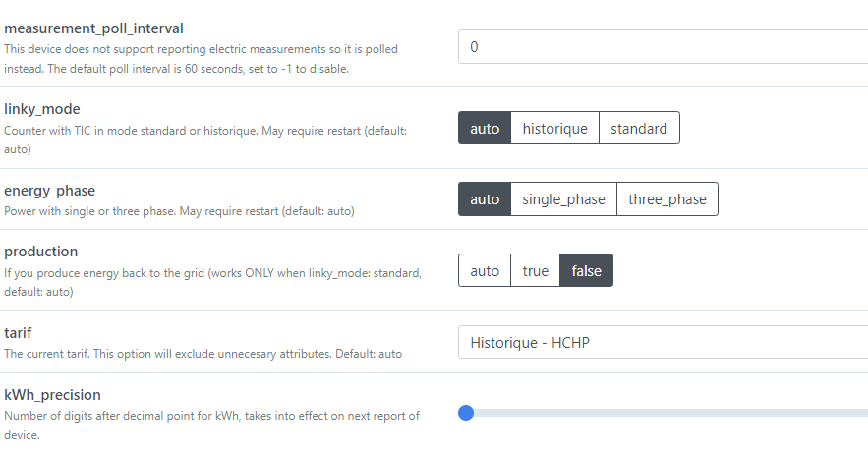
Task: Choose single_phase for energy_phase
Action: tap(563, 199)
